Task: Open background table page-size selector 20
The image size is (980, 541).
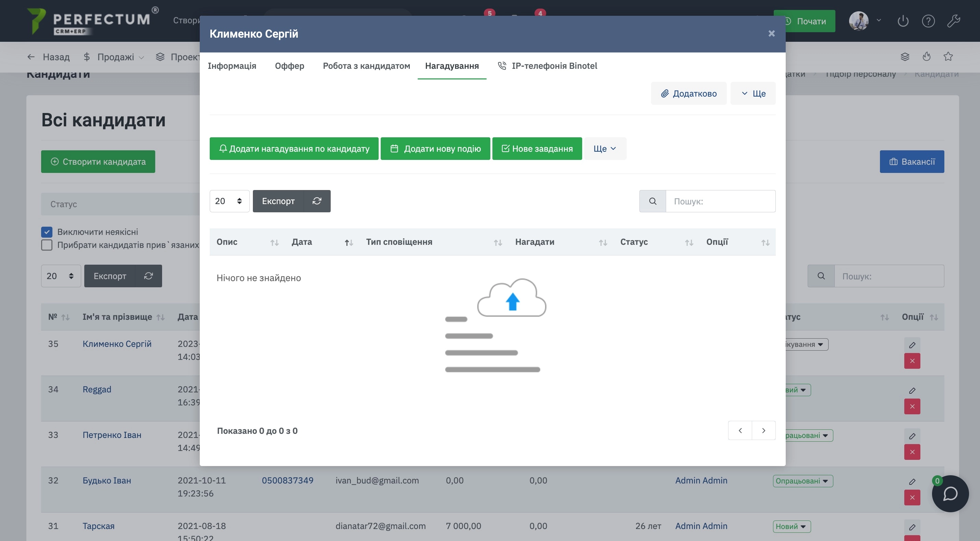Action: pos(61,276)
